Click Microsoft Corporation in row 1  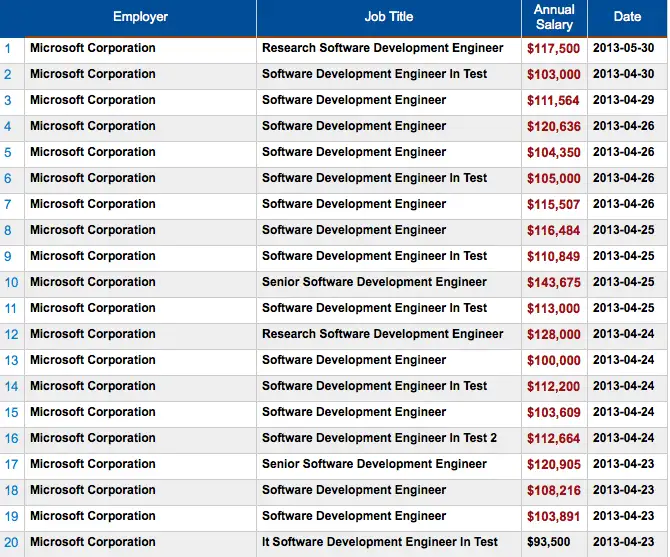pyautogui.click(x=93, y=48)
